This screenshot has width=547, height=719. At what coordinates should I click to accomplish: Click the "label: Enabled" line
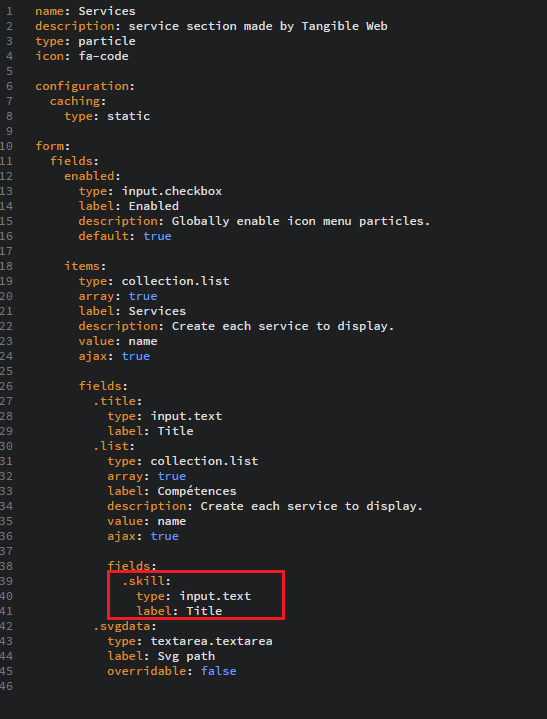coord(128,206)
